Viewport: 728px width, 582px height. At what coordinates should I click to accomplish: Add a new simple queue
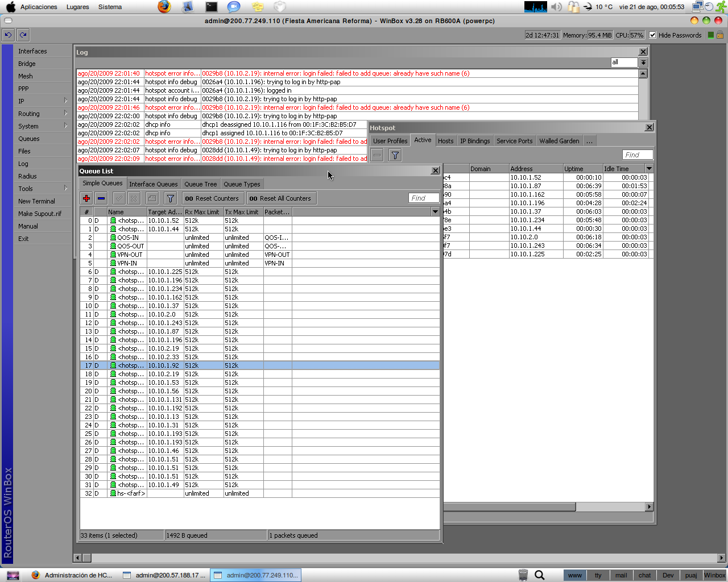point(86,198)
